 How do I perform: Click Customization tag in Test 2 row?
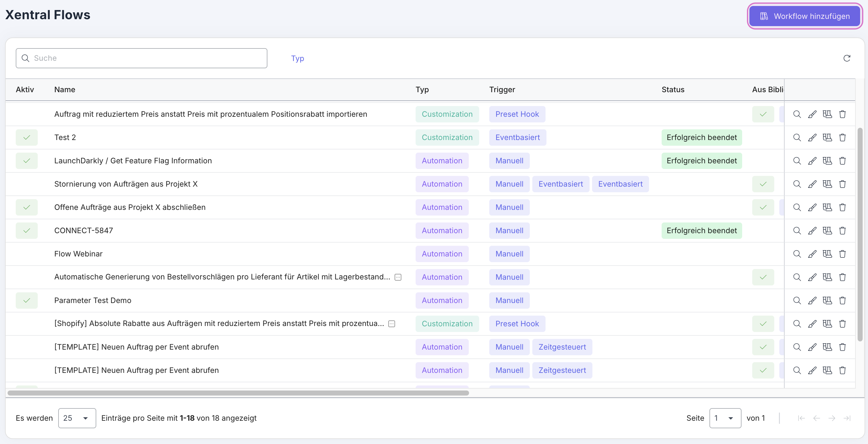coord(447,138)
